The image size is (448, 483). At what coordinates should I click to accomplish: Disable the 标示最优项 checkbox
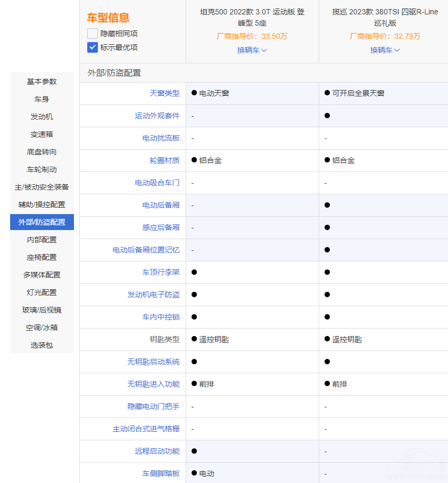[x=92, y=47]
